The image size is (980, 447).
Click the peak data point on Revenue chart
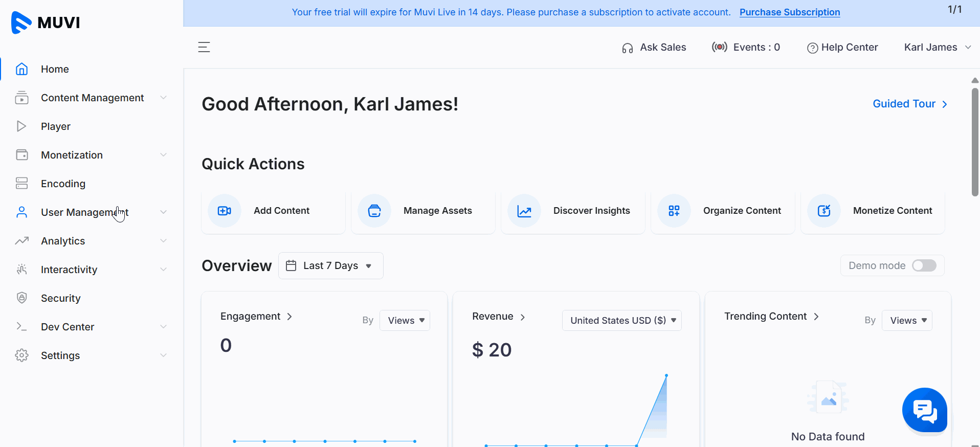pyautogui.click(x=666, y=376)
